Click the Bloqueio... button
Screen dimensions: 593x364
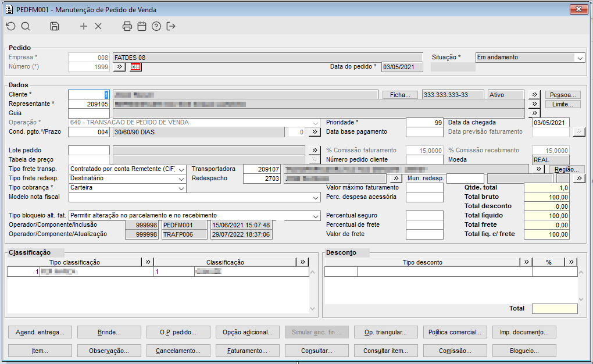[524, 351]
